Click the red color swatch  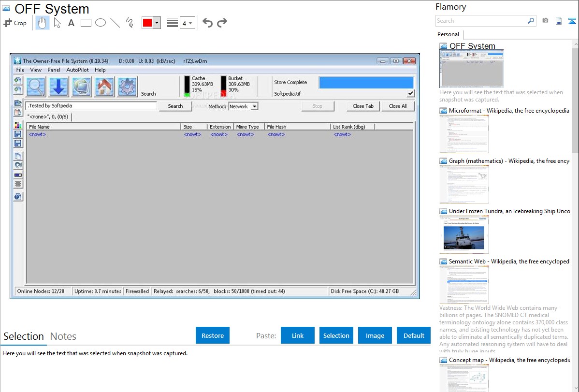click(x=147, y=23)
